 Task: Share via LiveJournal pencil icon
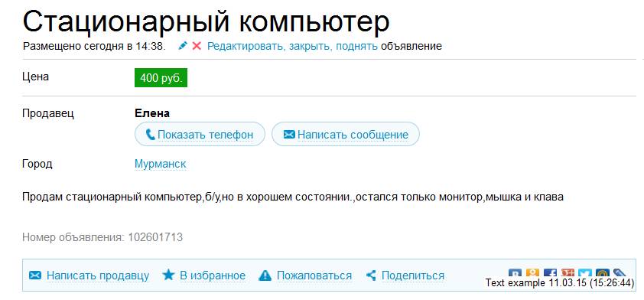(620, 273)
